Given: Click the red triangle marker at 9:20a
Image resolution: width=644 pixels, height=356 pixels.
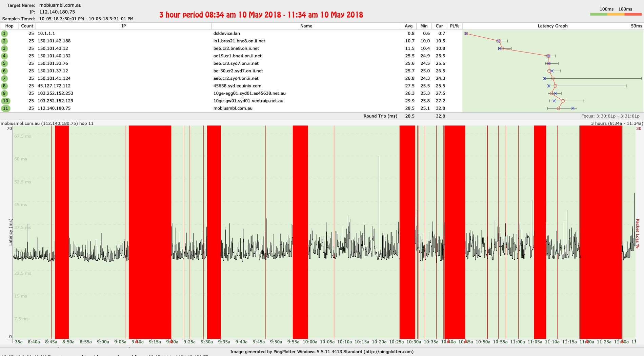Looking at the screenshot, I should click(x=172, y=341).
